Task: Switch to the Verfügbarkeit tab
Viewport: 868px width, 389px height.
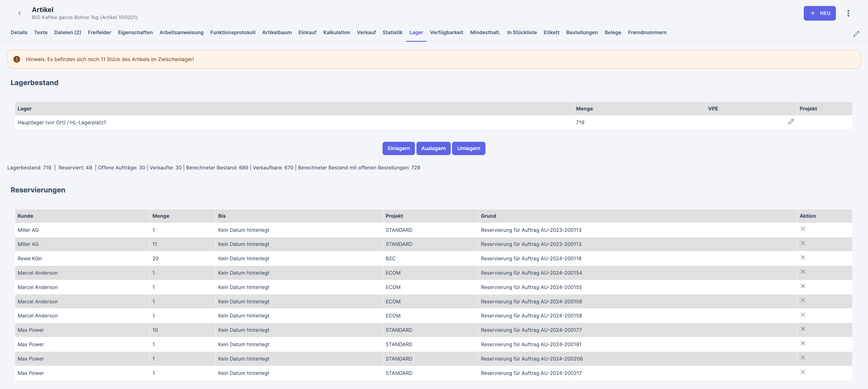Action: tap(446, 32)
